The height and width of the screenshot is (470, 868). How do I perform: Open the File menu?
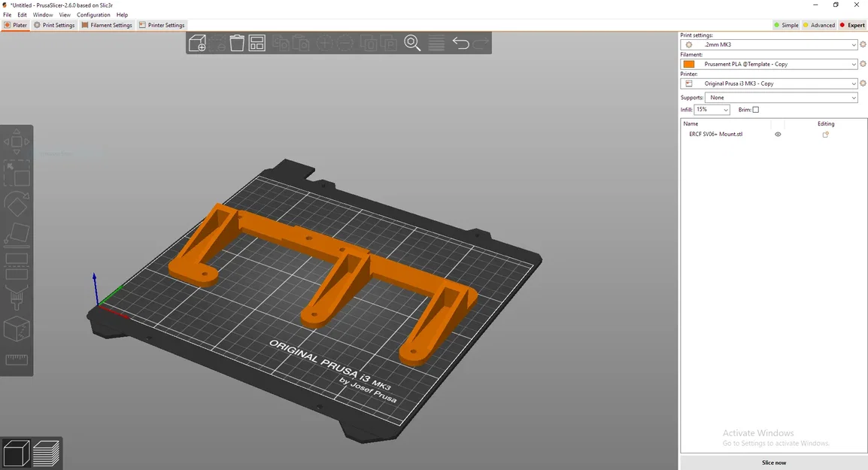[x=8, y=15]
